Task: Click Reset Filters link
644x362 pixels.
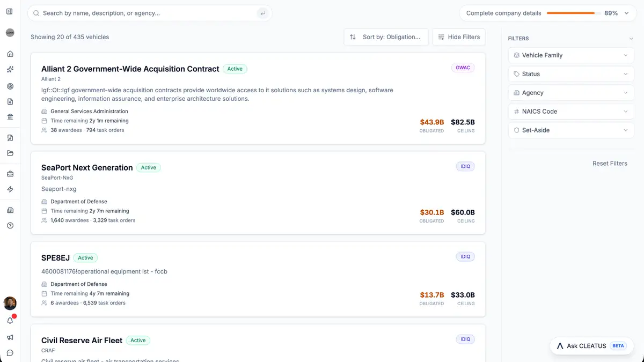Action: click(x=610, y=164)
